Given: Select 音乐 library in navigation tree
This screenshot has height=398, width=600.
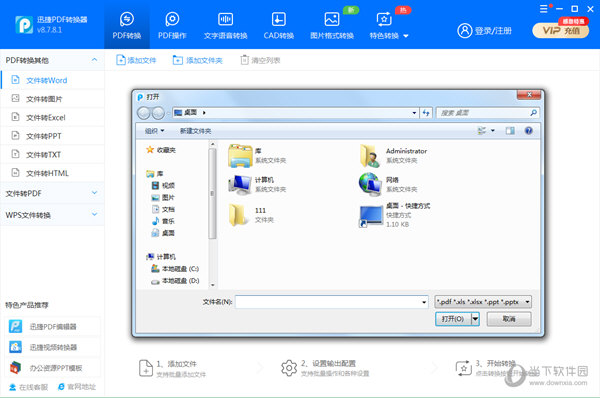Looking at the screenshot, I should point(163,221).
